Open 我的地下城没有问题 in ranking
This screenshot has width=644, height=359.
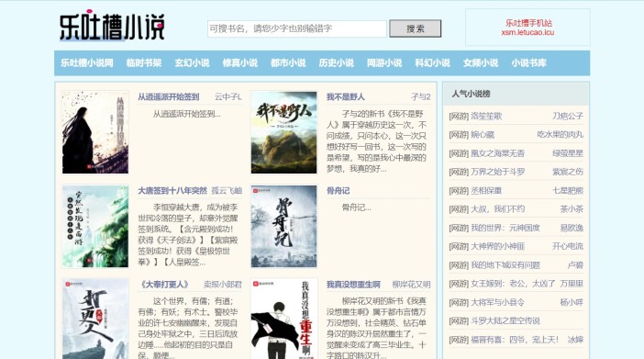(505, 264)
